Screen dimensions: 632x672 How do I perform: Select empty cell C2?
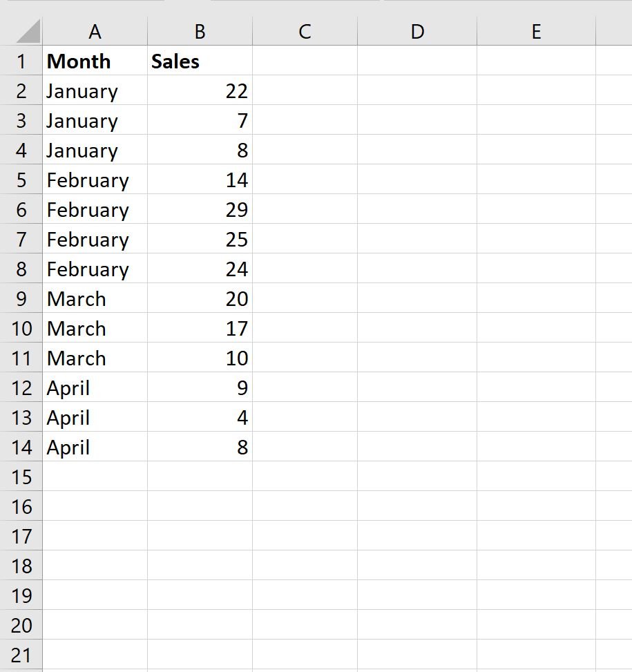pyautogui.click(x=305, y=90)
